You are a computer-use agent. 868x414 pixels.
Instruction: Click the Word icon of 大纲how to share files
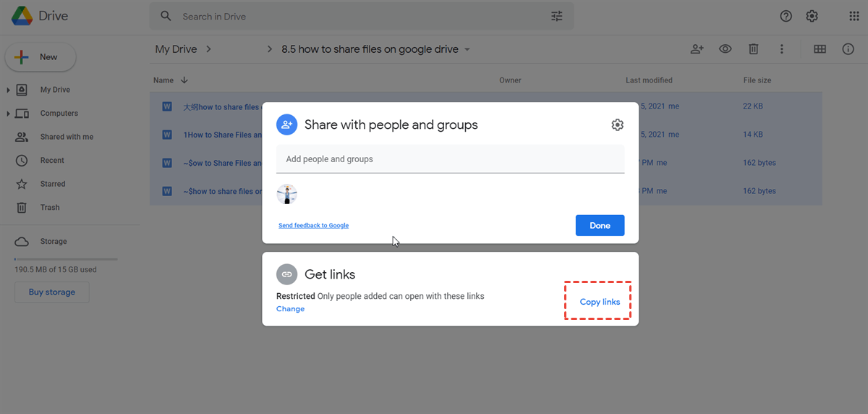tap(167, 106)
